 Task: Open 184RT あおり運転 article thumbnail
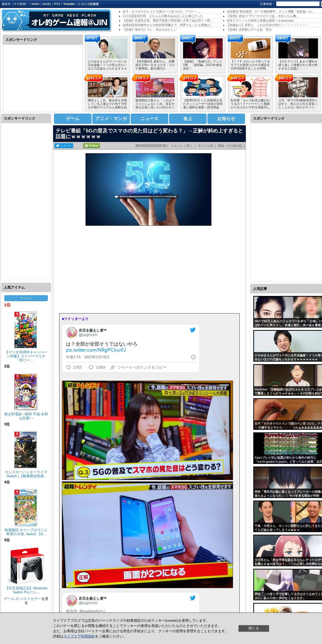coord(298,48)
